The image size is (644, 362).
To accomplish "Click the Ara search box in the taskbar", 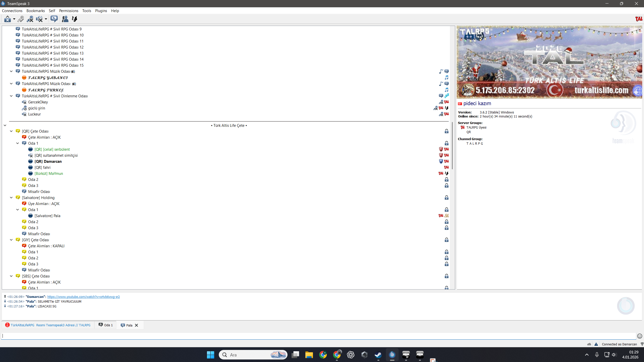I will (253, 355).
